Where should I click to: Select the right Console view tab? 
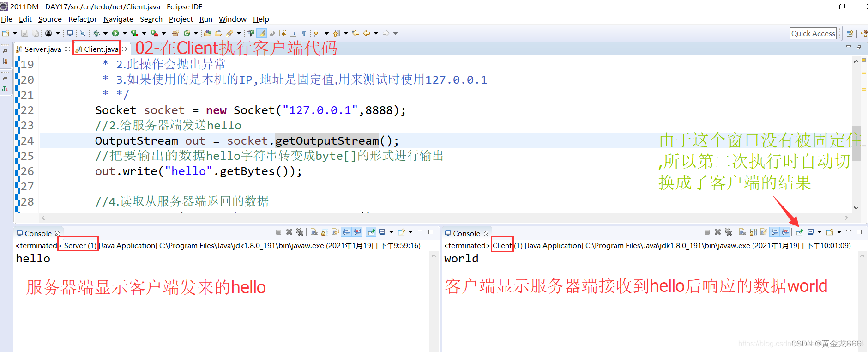coord(466,233)
